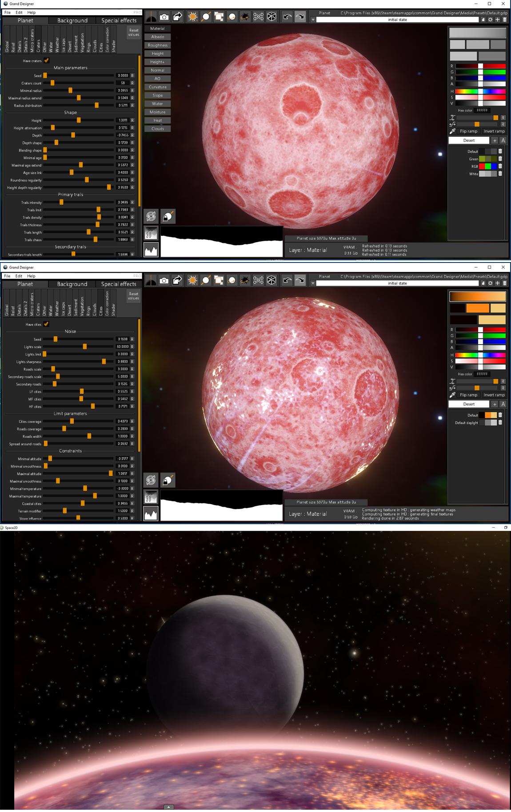Uncheck the Have cities checkbox

click(x=46, y=324)
